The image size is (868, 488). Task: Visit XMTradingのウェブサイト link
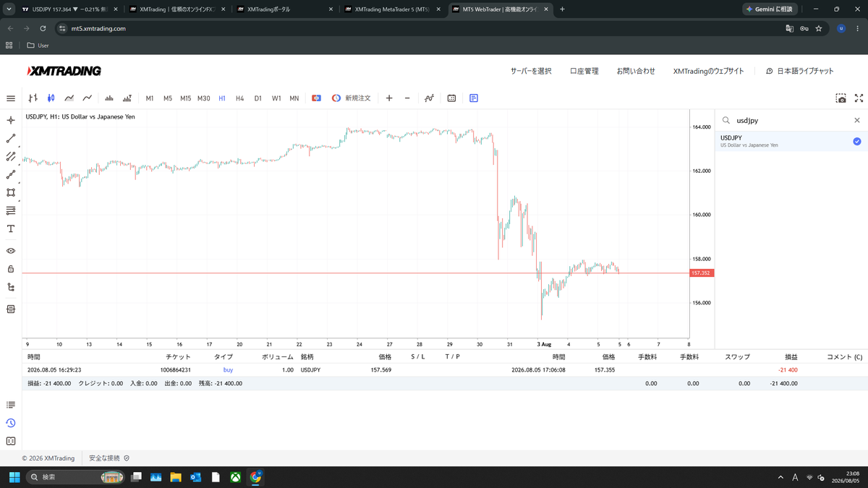coord(708,71)
